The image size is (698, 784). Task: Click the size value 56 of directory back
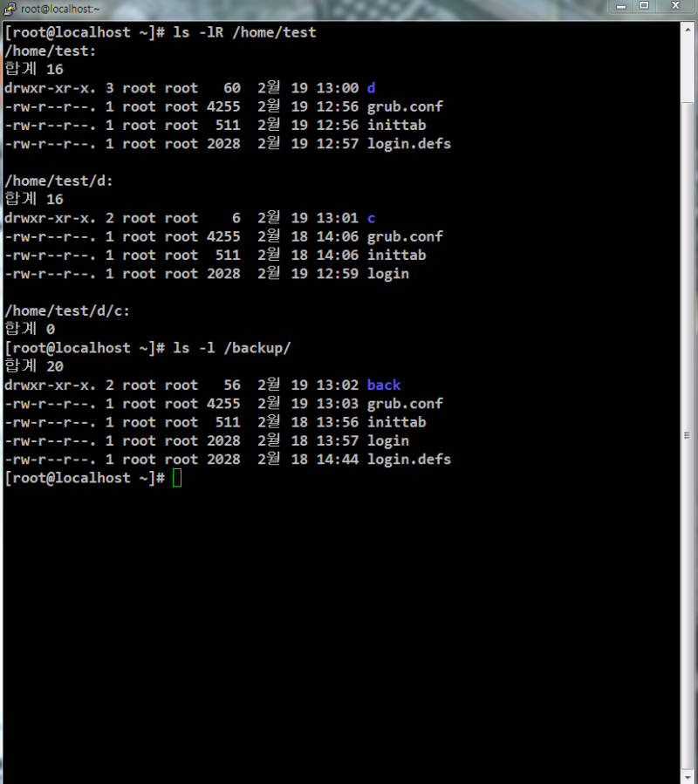coord(232,385)
